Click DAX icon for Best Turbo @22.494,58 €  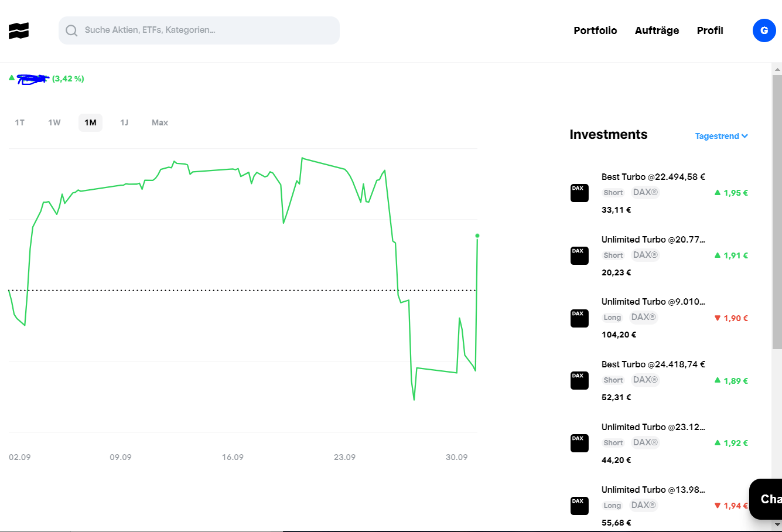click(x=579, y=193)
